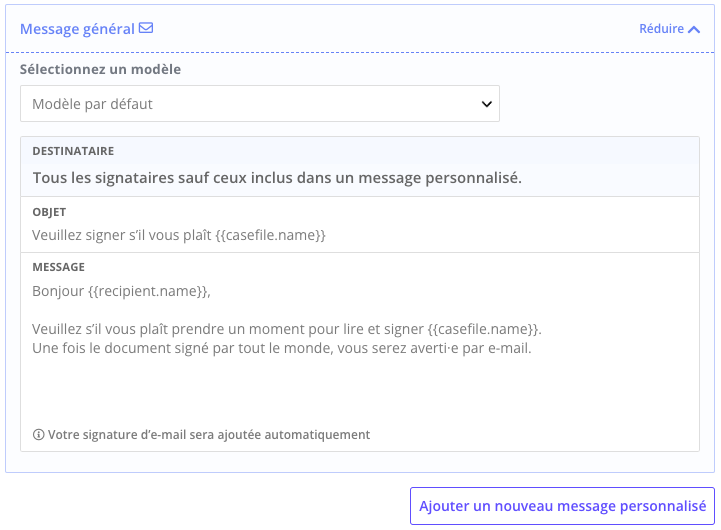Click the info circle icon before signature note
This screenshot has height=530, width=721.
[39, 434]
